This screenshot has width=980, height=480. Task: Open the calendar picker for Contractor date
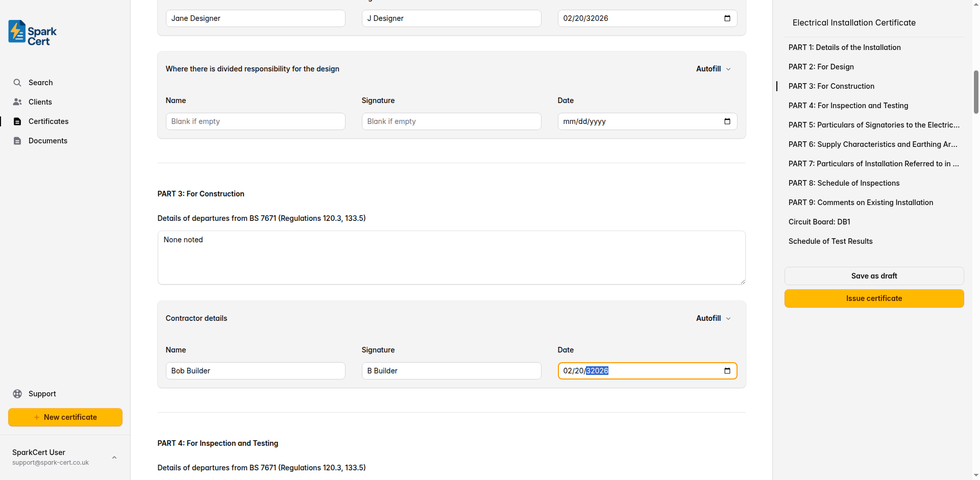click(727, 371)
